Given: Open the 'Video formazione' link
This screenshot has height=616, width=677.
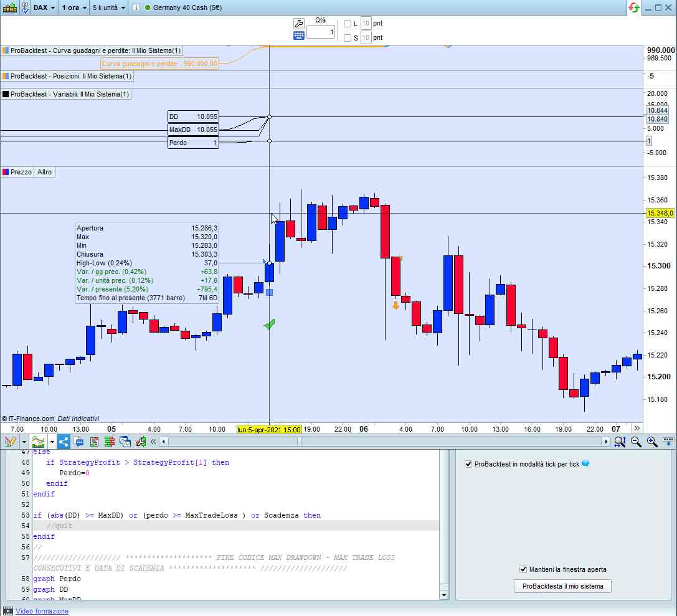Looking at the screenshot, I should (x=42, y=611).
